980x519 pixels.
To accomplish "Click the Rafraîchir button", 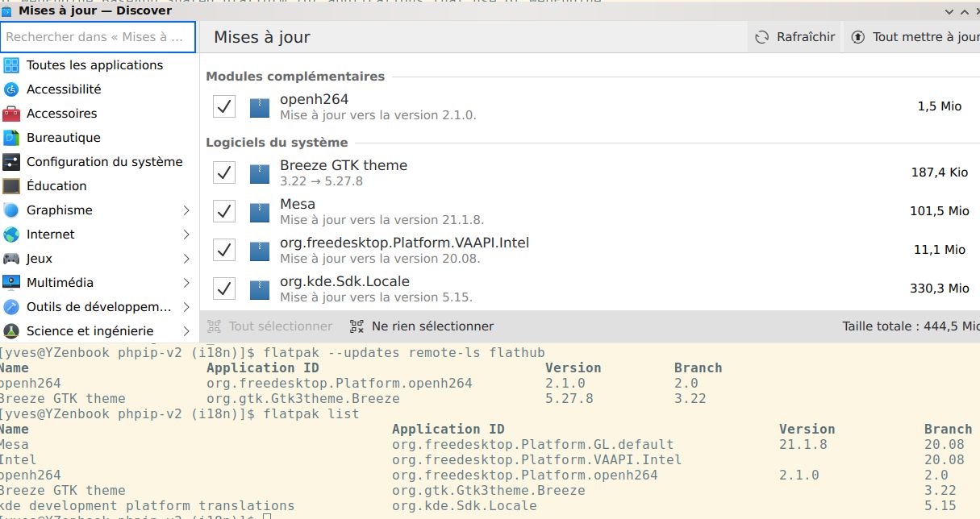I will (795, 37).
